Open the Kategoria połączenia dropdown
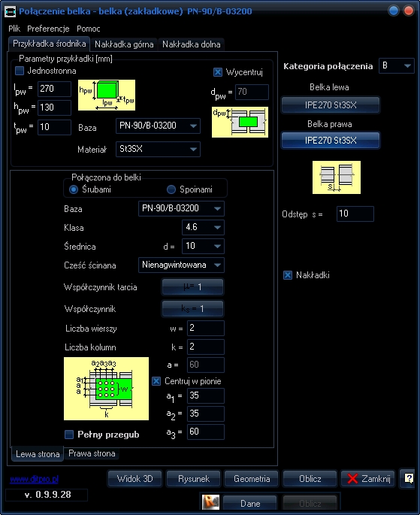Screen dimensions: 420x515 [397, 65]
